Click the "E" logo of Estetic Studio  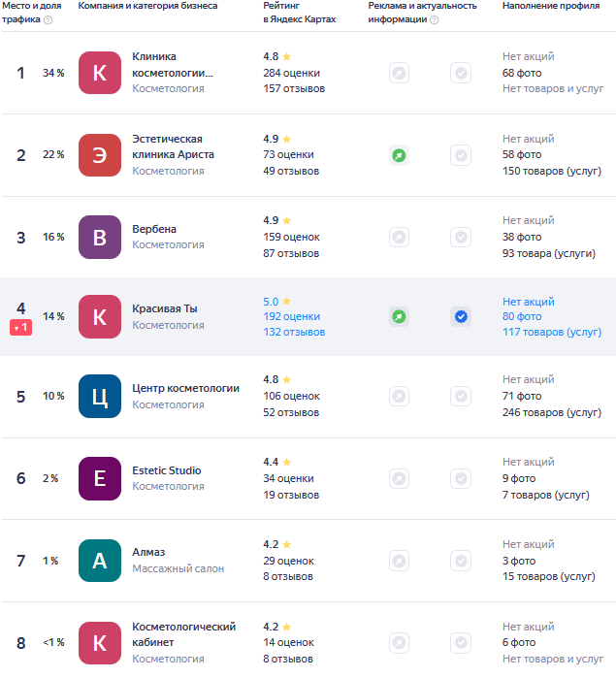(100, 478)
